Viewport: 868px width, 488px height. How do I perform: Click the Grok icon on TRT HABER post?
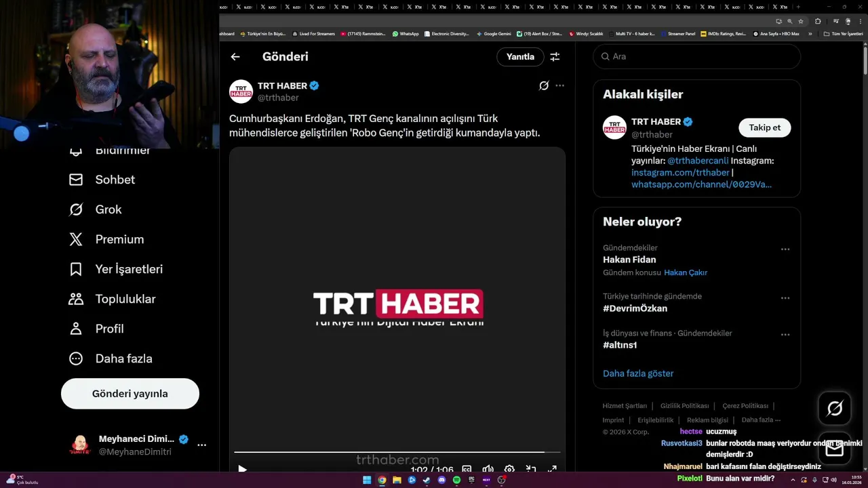[x=543, y=85]
